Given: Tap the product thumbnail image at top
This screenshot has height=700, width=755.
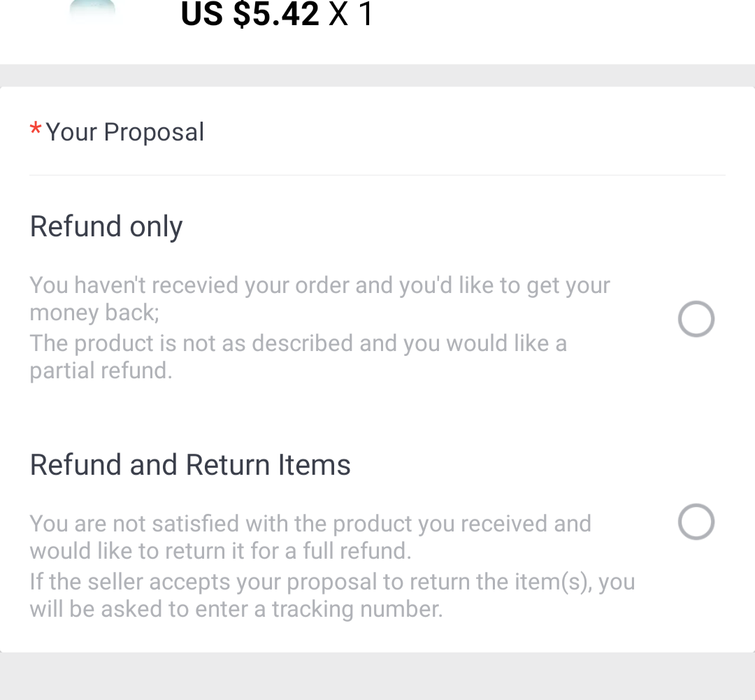Looking at the screenshot, I should 92,11.
